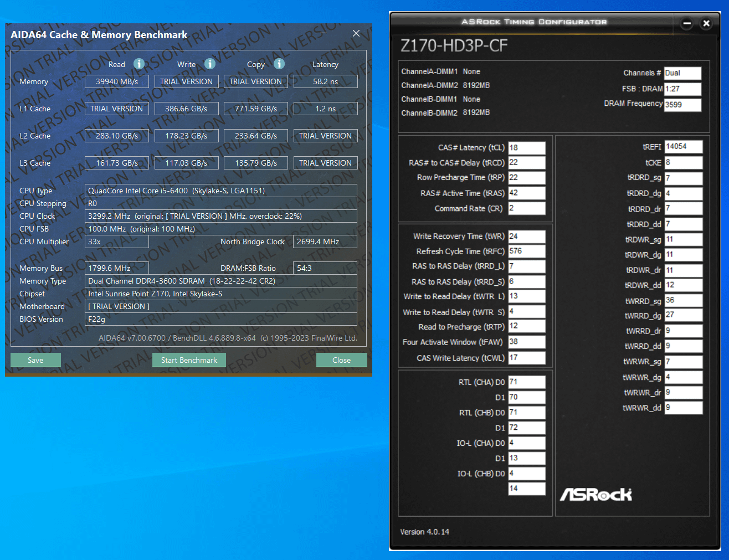The width and height of the screenshot is (729, 560).
Task: Click the Close button in AIDA64
Action: [x=341, y=360]
